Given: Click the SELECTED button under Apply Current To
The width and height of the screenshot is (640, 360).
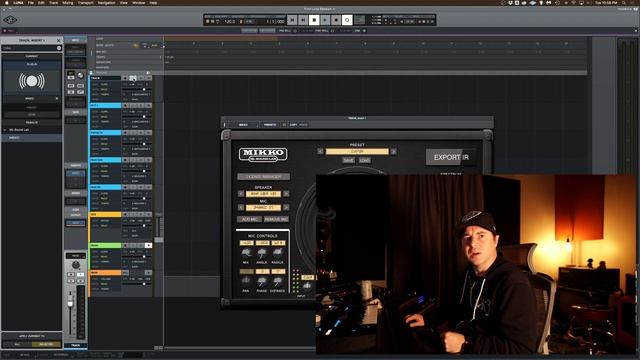Looking at the screenshot, I should coord(46,344).
